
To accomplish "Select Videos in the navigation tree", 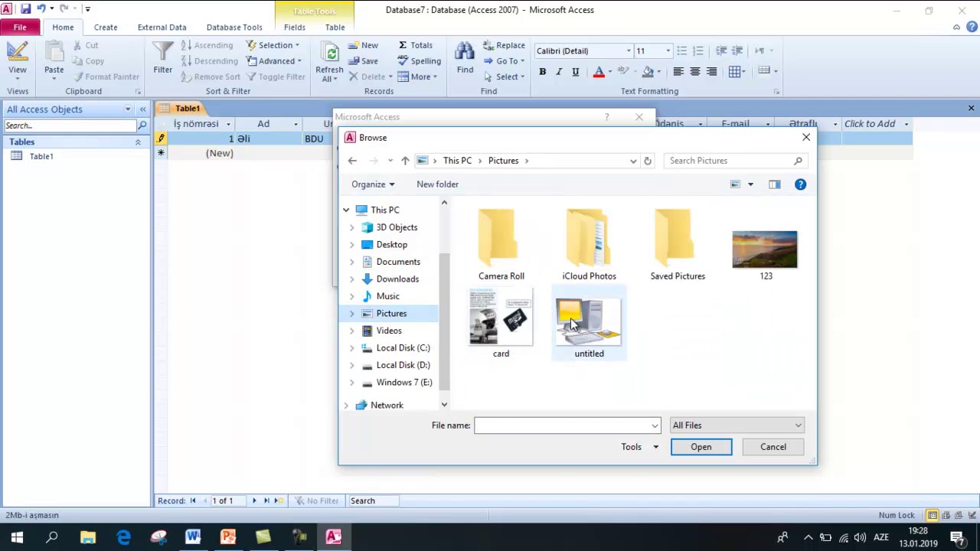I will pyautogui.click(x=389, y=331).
